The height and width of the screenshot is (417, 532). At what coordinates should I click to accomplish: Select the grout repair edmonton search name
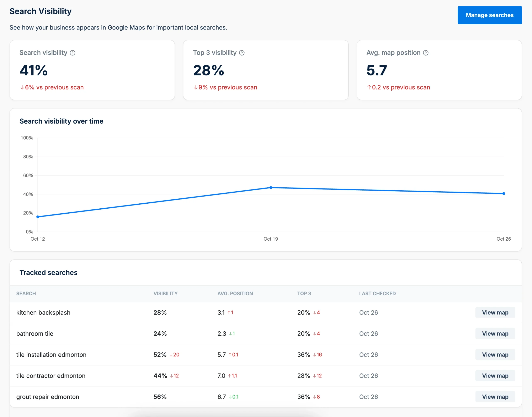point(48,397)
